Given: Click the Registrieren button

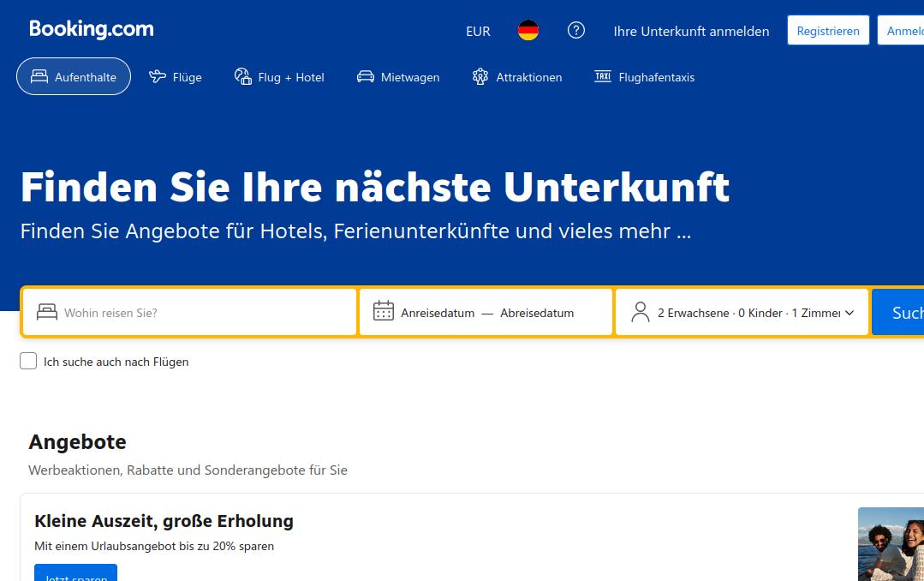Looking at the screenshot, I should [827, 30].
